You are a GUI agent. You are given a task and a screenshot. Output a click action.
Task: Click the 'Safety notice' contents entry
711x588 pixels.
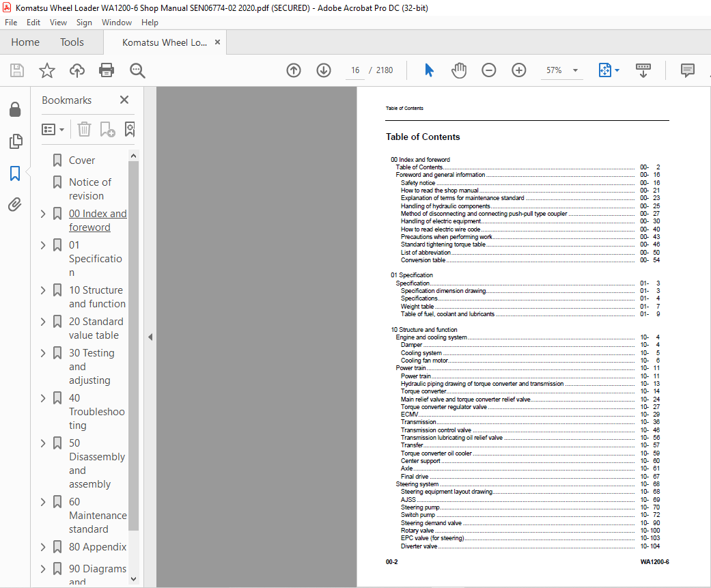click(417, 183)
